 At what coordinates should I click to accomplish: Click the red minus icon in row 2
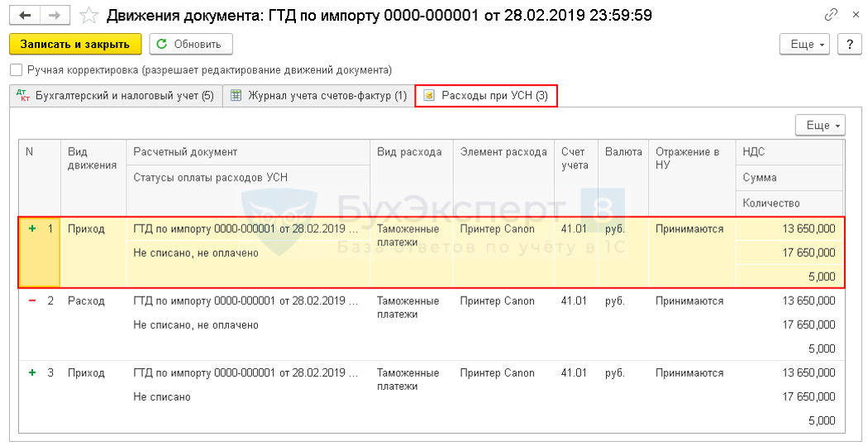(32, 301)
